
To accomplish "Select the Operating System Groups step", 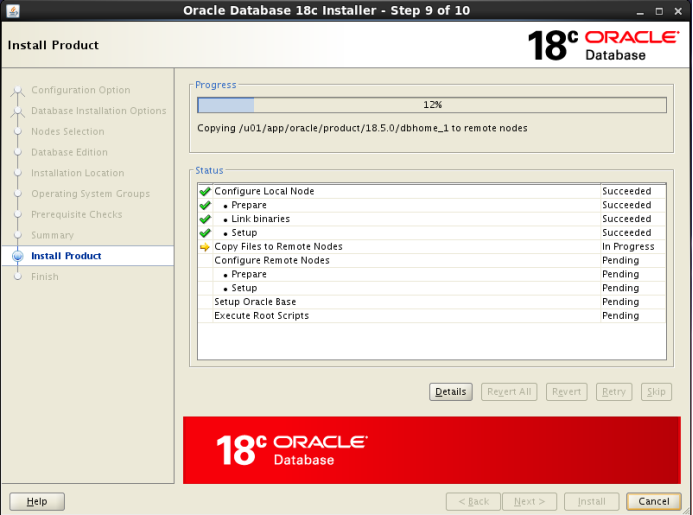I will (91, 194).
